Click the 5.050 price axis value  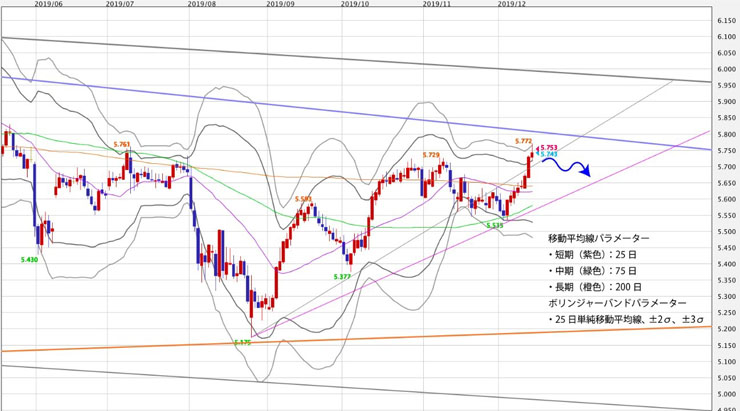tap(727, 378)
